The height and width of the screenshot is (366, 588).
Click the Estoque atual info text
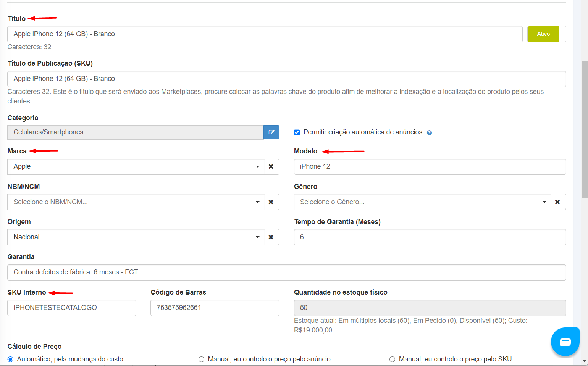click(x=410, y=325)
